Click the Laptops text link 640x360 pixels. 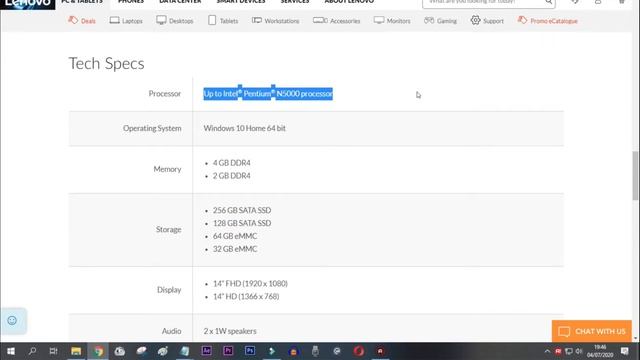coord(132,21)
